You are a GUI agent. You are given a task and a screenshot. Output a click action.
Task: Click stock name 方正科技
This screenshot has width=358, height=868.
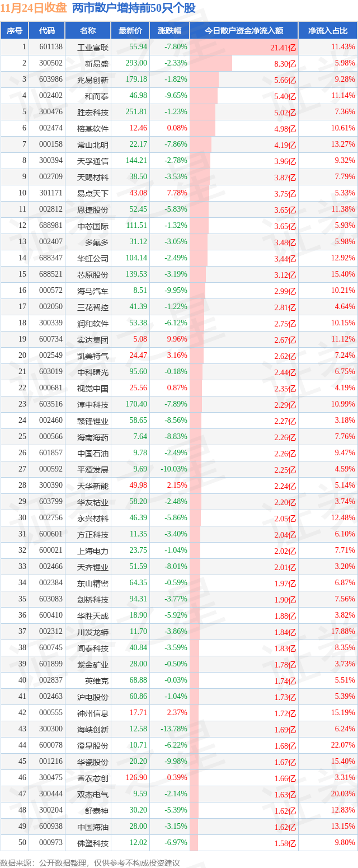(93, 534)
